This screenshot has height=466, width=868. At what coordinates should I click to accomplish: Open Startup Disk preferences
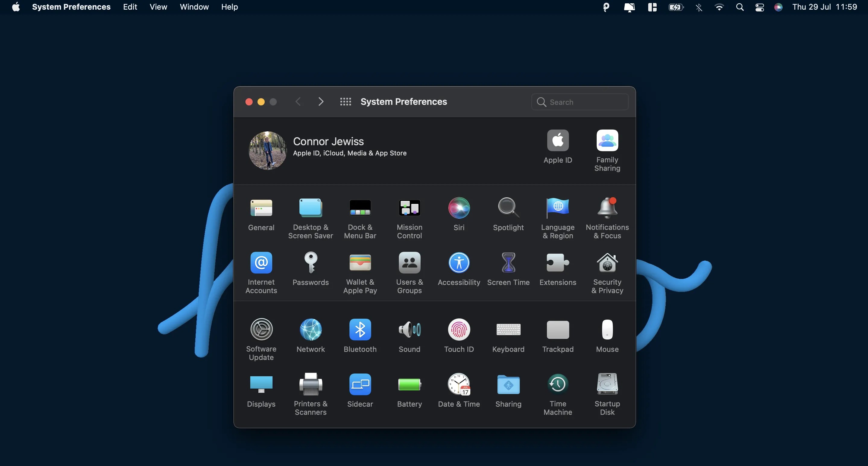pyautogui.click(x=607, y=394)
